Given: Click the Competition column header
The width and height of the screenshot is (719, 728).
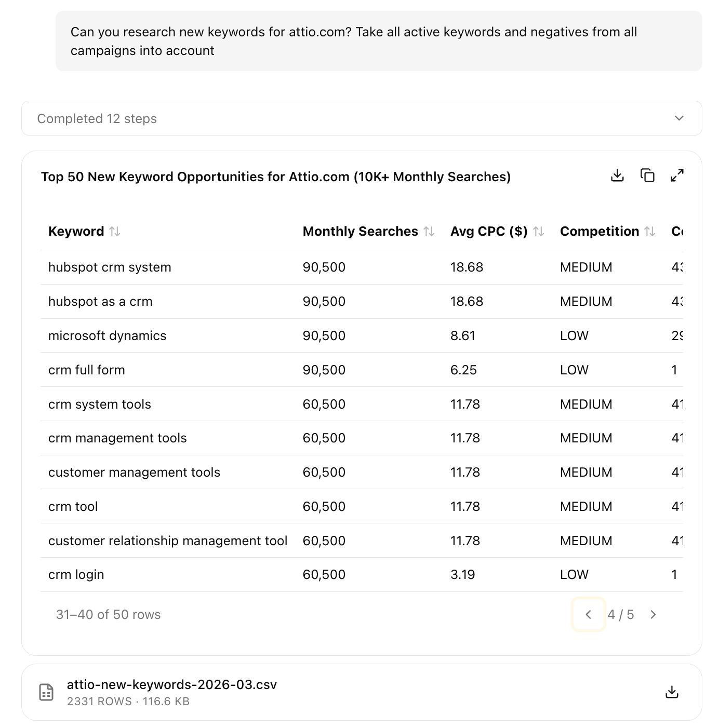Looking at the screenshot, I should 599,232.
